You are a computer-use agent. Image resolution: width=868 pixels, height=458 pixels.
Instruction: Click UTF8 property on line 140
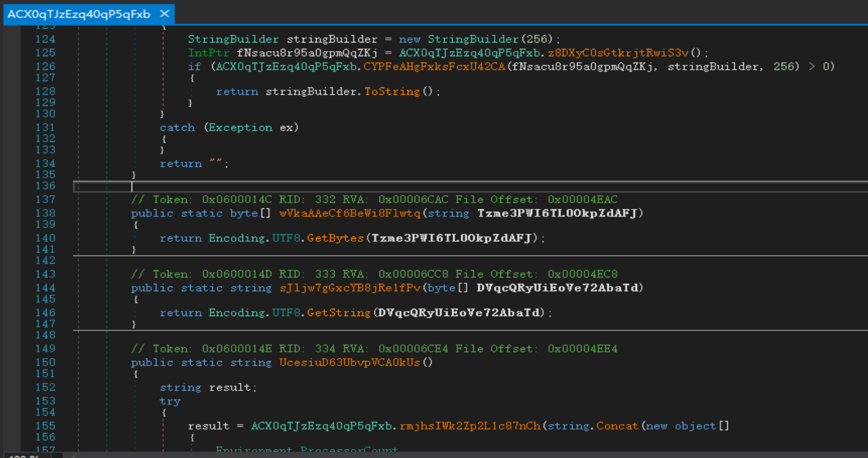pyautogui.click(x=286, y=238)
